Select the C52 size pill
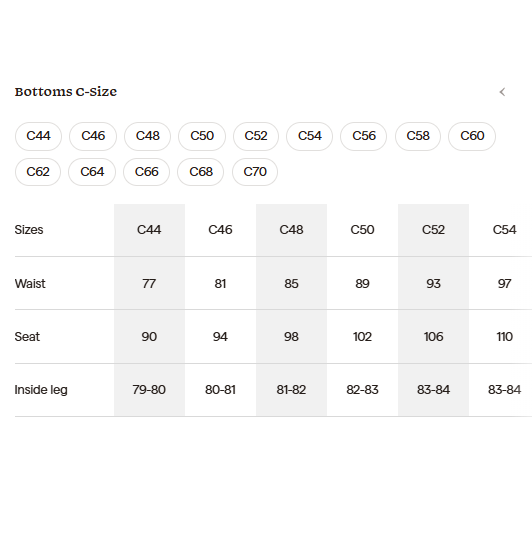The image size is (532, 534). tap(256, 136)
